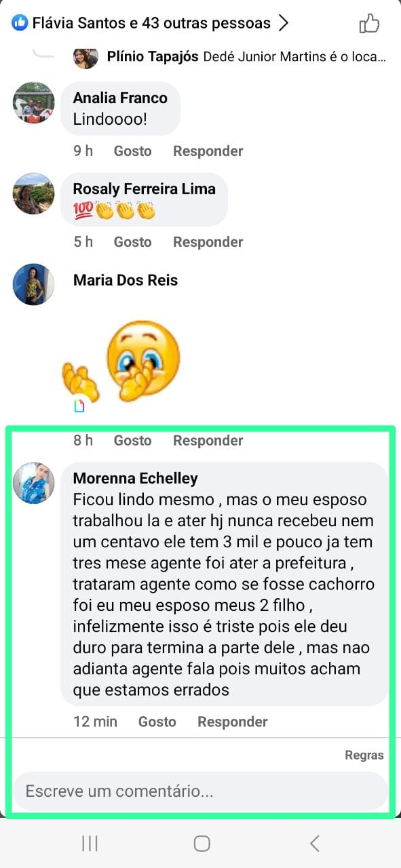Tap the blue like reaction badge

(x=20, y=23)
